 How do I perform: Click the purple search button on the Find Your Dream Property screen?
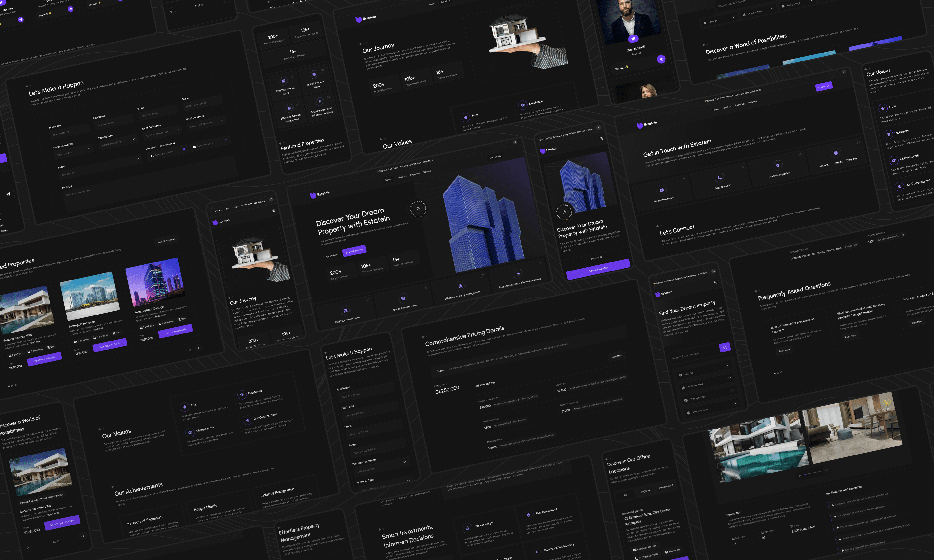725,347
